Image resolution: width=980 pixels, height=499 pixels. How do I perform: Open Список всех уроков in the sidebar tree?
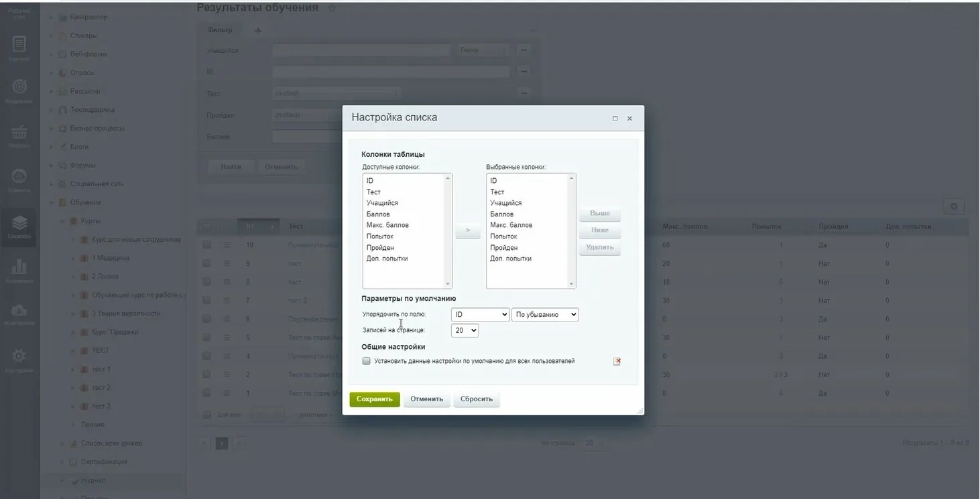(111, 443)
